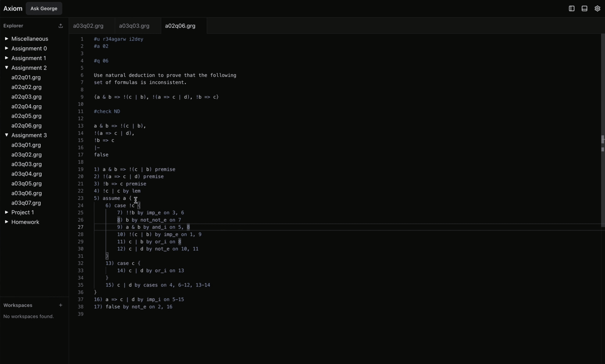Collapse the Assignment 2 folder

(x=29, y=68)
